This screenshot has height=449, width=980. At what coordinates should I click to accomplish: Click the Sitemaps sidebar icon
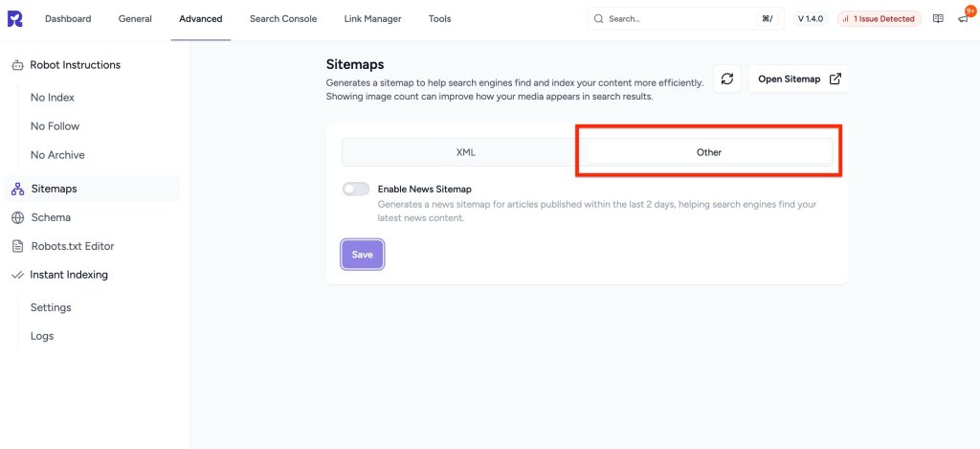[17, 189]
